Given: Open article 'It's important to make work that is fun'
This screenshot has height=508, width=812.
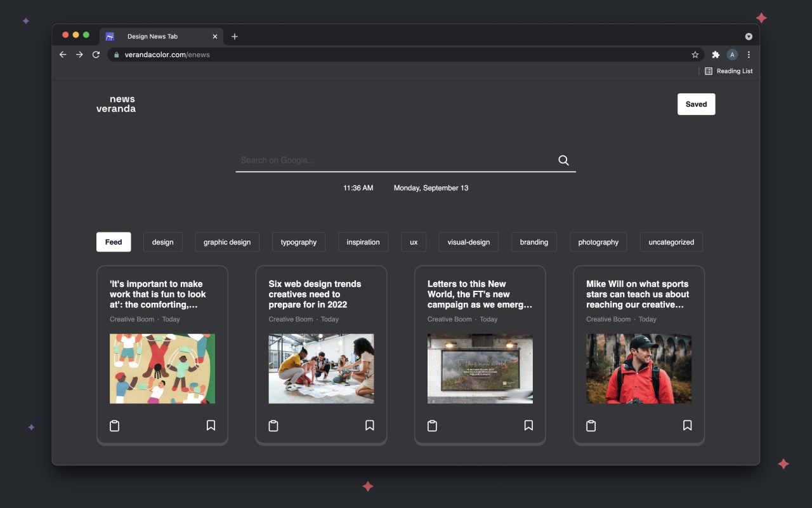Looking at the screenshot, I should click(x=158, y=294).
